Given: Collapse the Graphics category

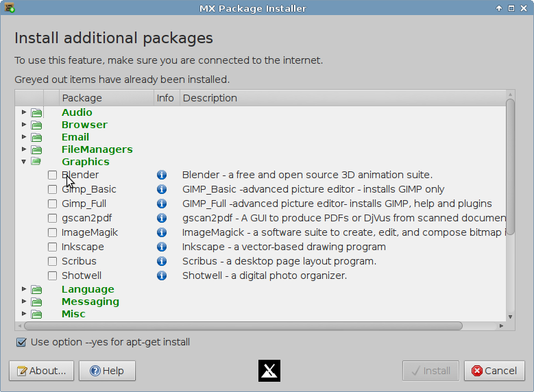Looking at the screenshot, I should (24, 162).
